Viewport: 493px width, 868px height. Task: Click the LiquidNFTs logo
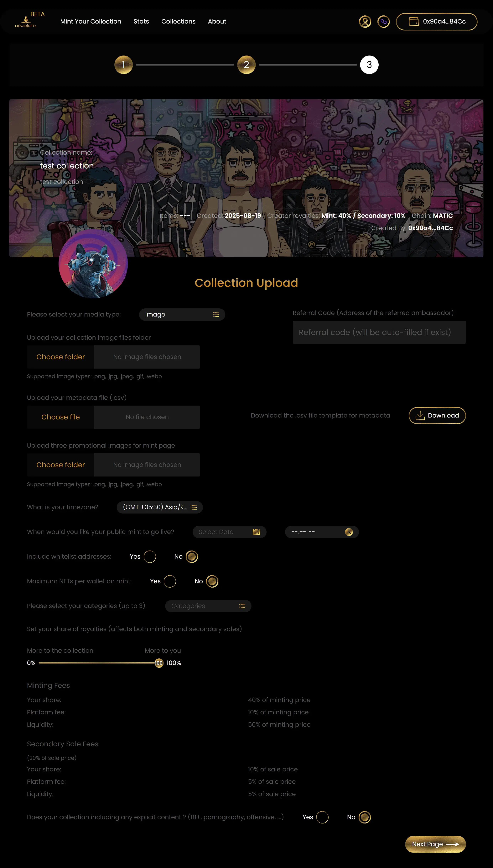tap(25, 21)
